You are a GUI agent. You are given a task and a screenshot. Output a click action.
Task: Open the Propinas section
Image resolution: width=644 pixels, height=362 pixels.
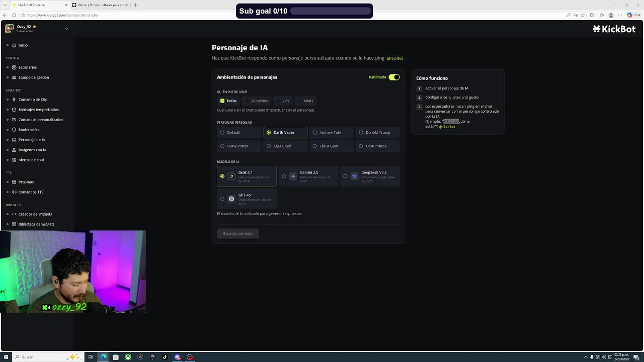point(26,182)
